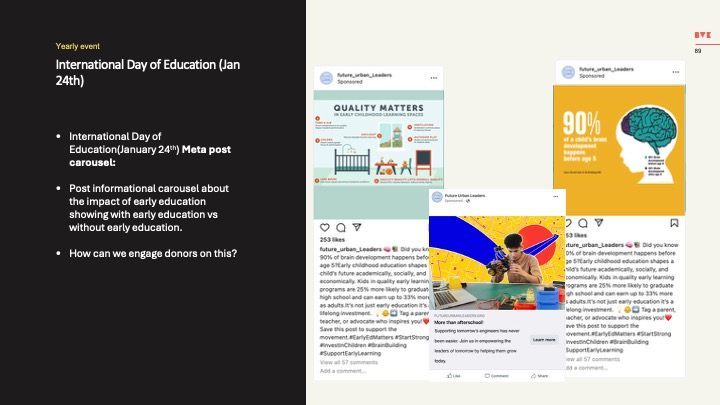Click username future_urban_Leaders on the Quality Matters post
The width and height of the screenshot is (720, 405).
(x=365, y=75)
